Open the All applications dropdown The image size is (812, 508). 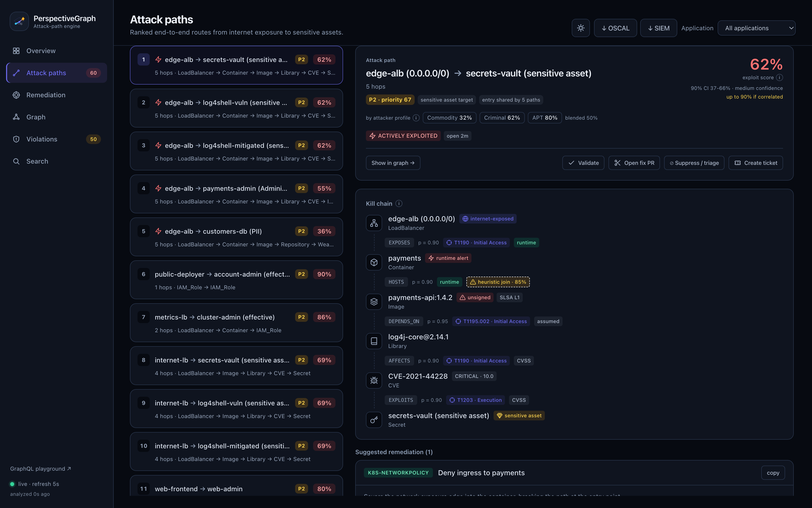click(x=756, y=28)
